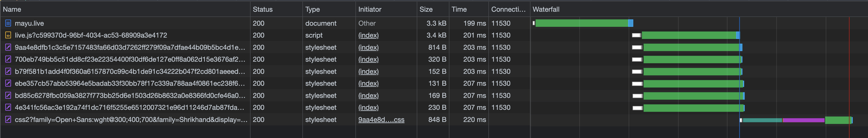Open the 9aa4e8d….css initiator link
Viewport: 868px width, 138px height.
[381, 119]
